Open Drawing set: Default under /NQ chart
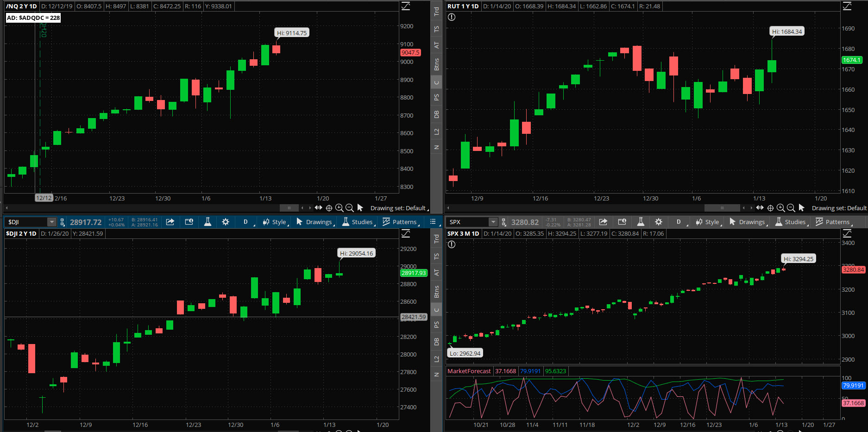 399,208
